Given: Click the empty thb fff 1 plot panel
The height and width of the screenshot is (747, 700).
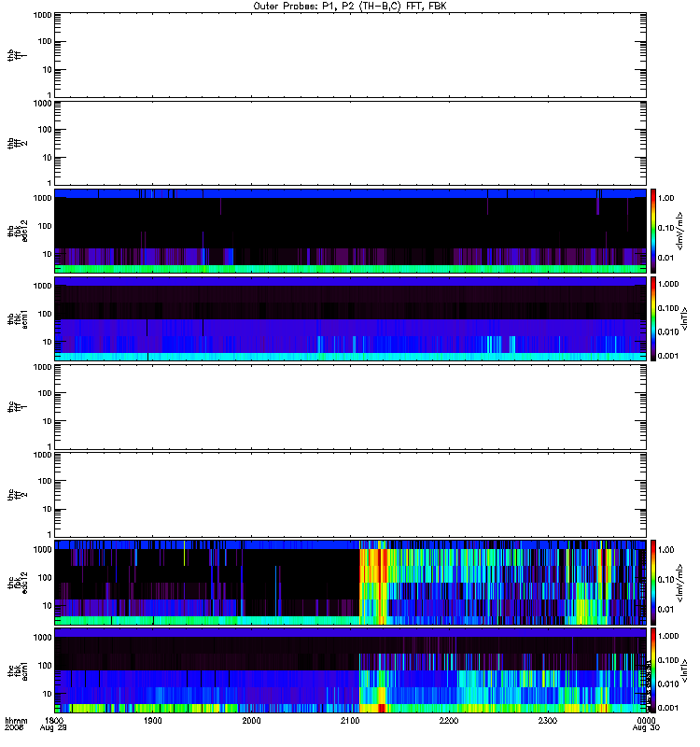Looking at the screenshot, I should pos(350,55).
